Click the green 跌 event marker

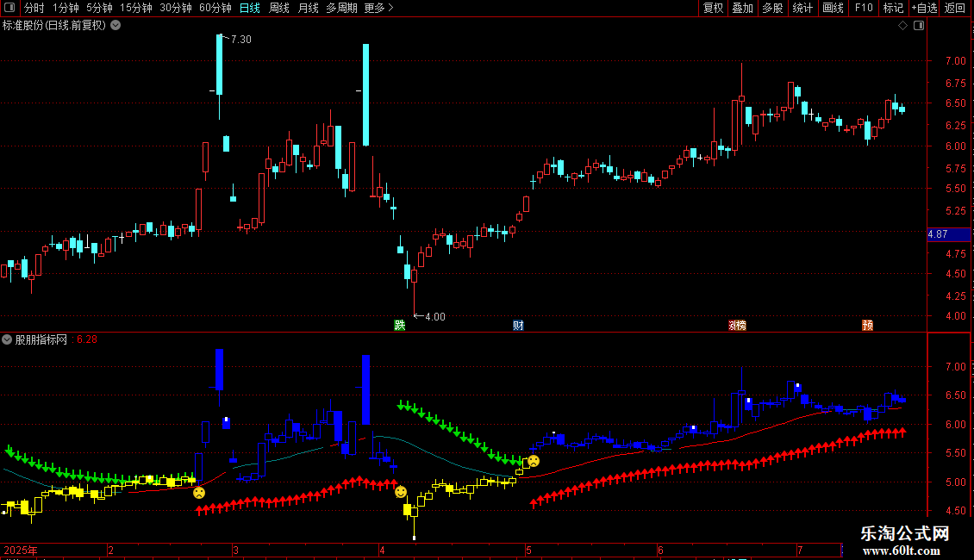click(399, 326)
